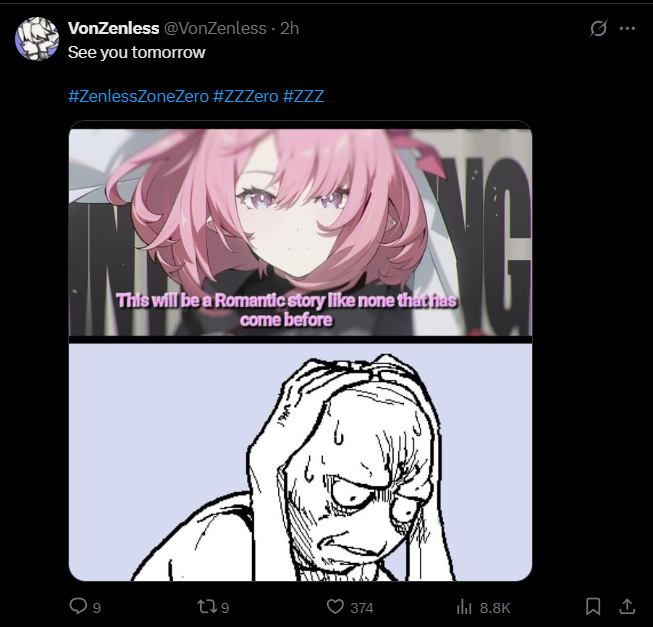
Task: Open the reply speech bubble icon
Action: coord(78,606)
